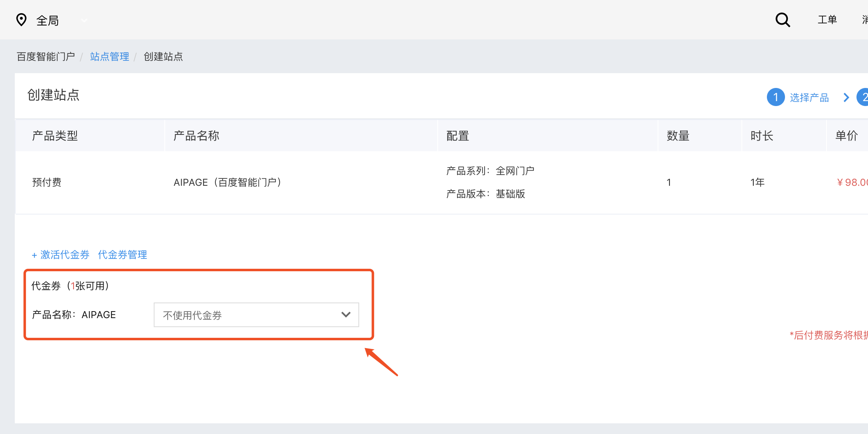The height and width of the screenshot is (434, 868).
Task: Click the 百度智能门户 breadcrumb item
Action: click(46, 56)
